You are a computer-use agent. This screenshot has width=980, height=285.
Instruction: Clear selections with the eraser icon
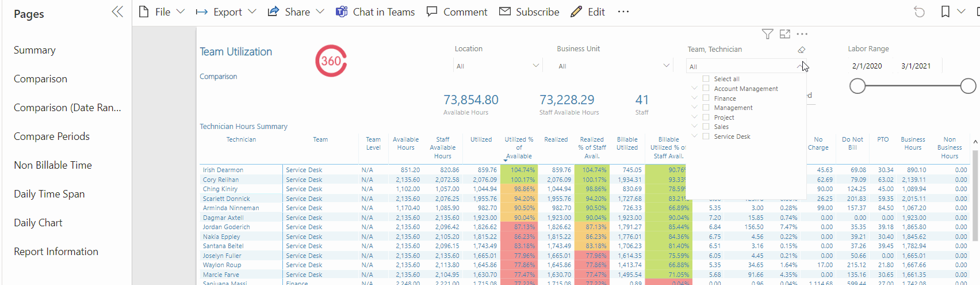pos(801,50)
